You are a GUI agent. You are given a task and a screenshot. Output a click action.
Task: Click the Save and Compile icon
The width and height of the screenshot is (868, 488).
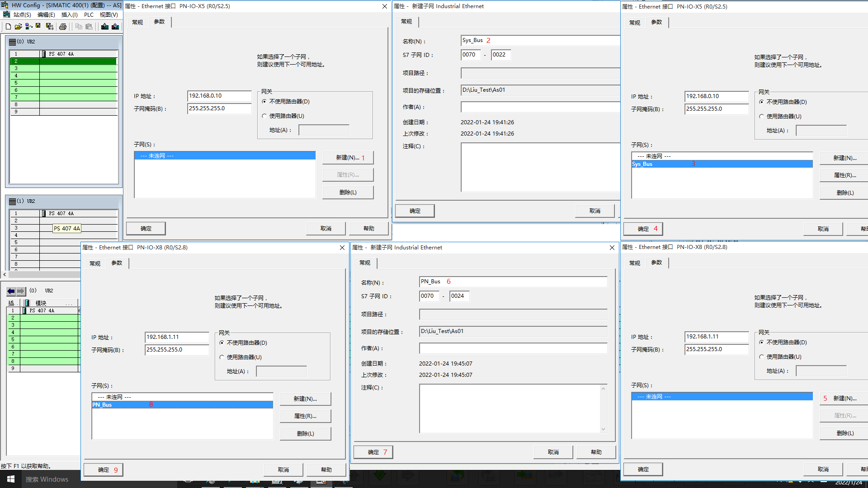[50, 27]
